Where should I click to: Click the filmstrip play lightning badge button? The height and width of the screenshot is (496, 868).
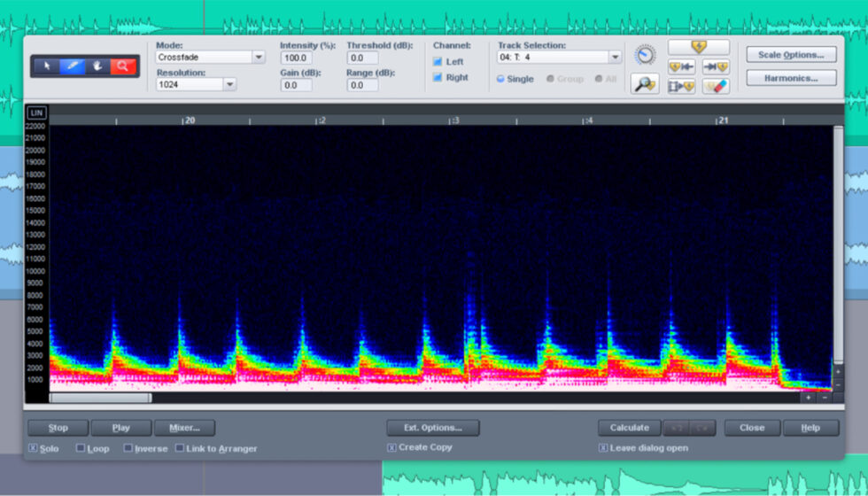[x=681, y=87]
